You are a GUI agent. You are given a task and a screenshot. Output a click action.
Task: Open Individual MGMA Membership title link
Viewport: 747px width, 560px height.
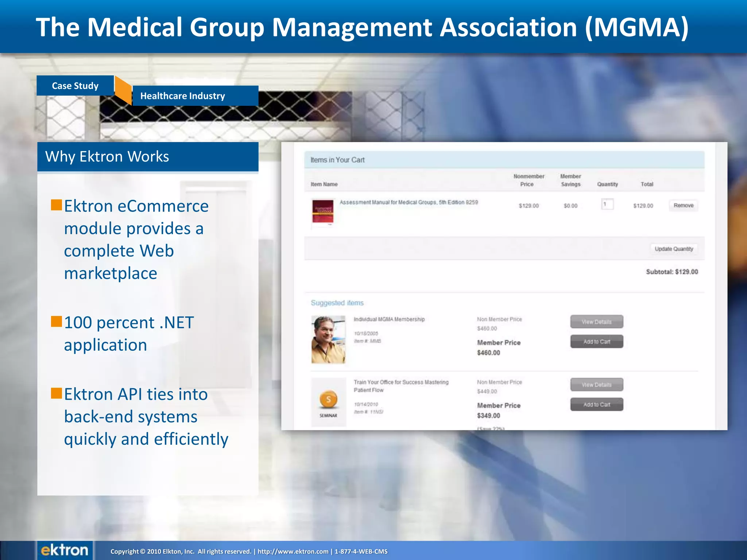coord(389,319)
